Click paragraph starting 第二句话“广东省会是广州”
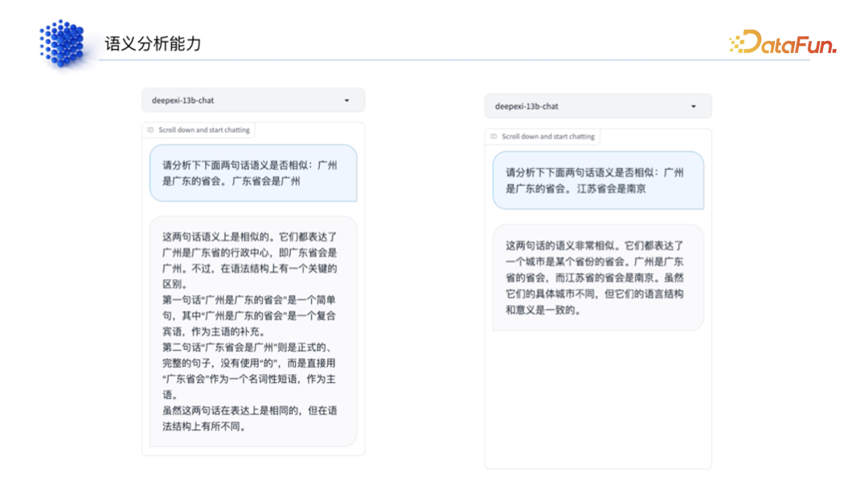Image resolution: width=868 pixels, height=489 pixels. coord(249,371)
